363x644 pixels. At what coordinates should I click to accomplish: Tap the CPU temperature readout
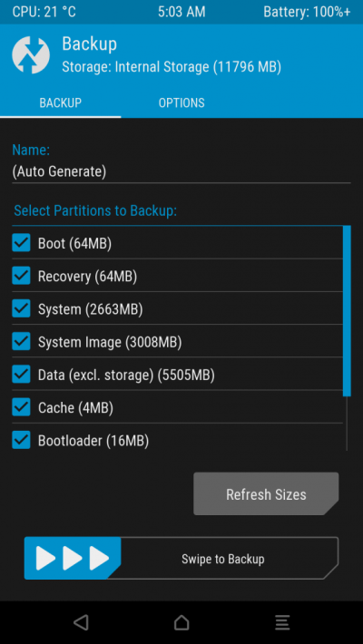(44, 12)
